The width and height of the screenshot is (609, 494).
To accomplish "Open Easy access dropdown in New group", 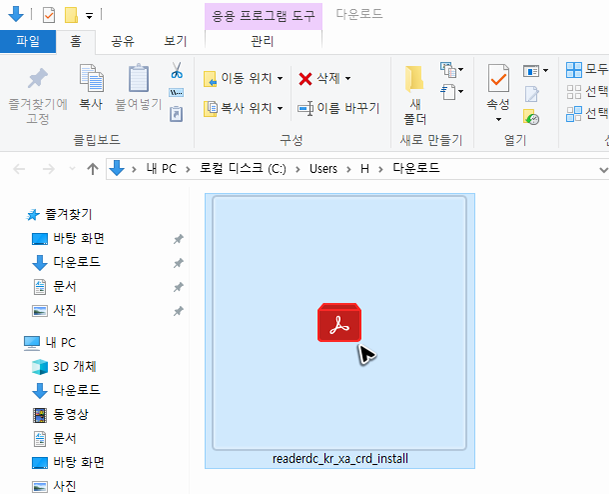I will click(x=452, y=92).
